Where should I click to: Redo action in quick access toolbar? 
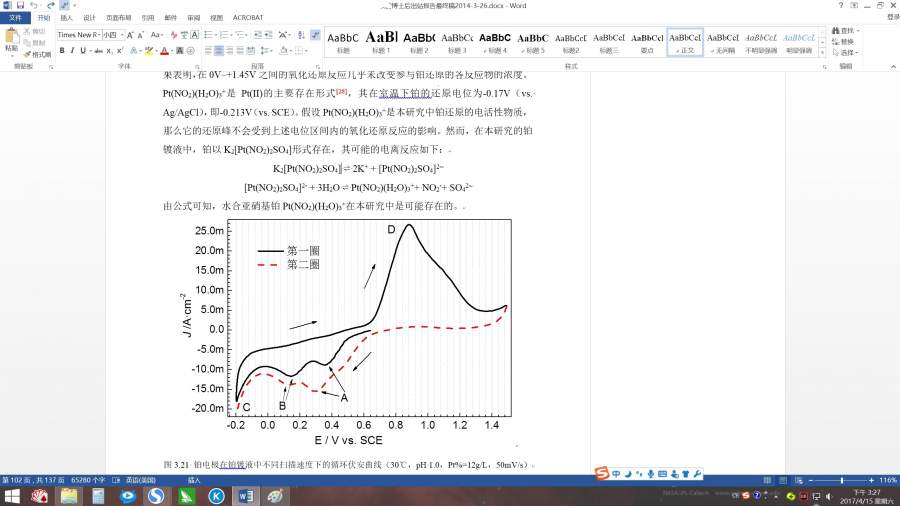tap(51, 5)
